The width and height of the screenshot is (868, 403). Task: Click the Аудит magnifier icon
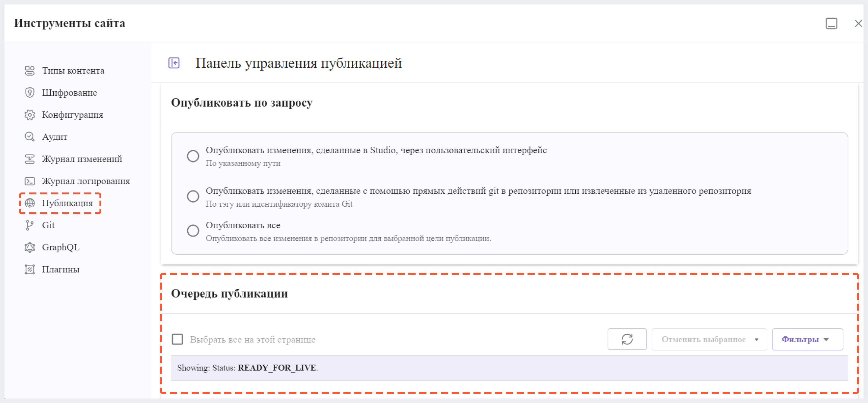coord(30,137)
